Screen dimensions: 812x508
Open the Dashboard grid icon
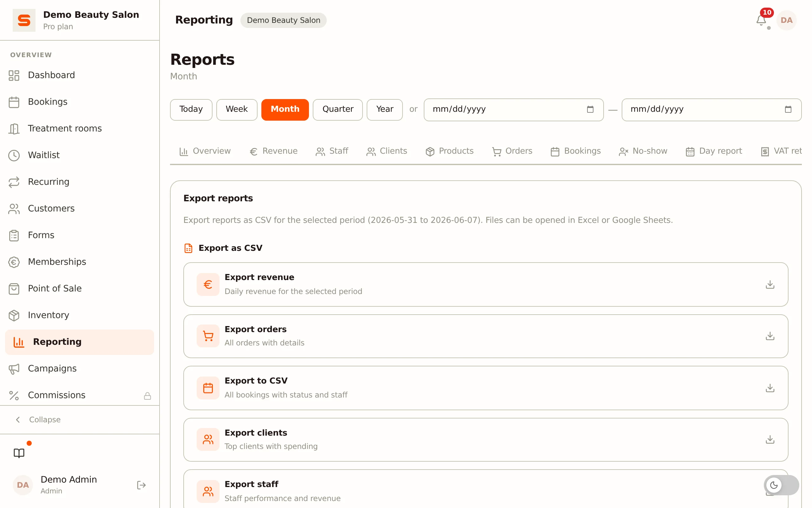(14, 75)
